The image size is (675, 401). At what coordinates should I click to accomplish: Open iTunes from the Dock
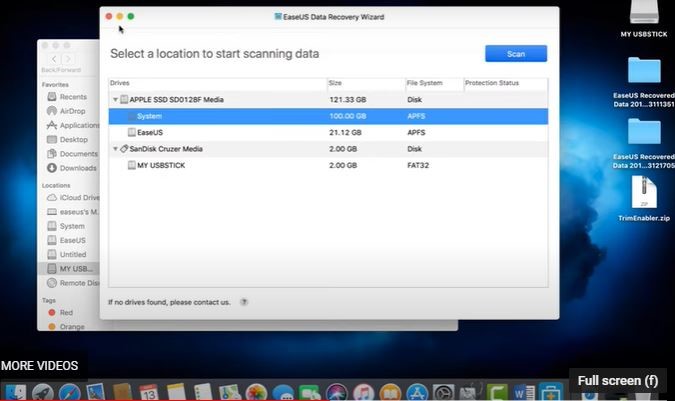pos(363,392)
